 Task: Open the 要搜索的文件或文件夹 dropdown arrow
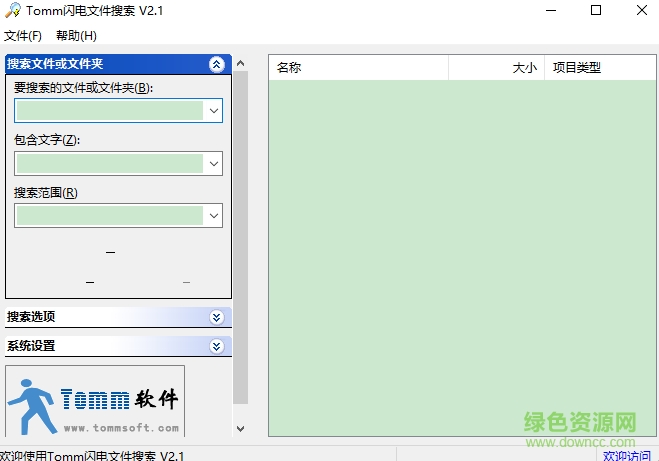(x=214, y=111)
